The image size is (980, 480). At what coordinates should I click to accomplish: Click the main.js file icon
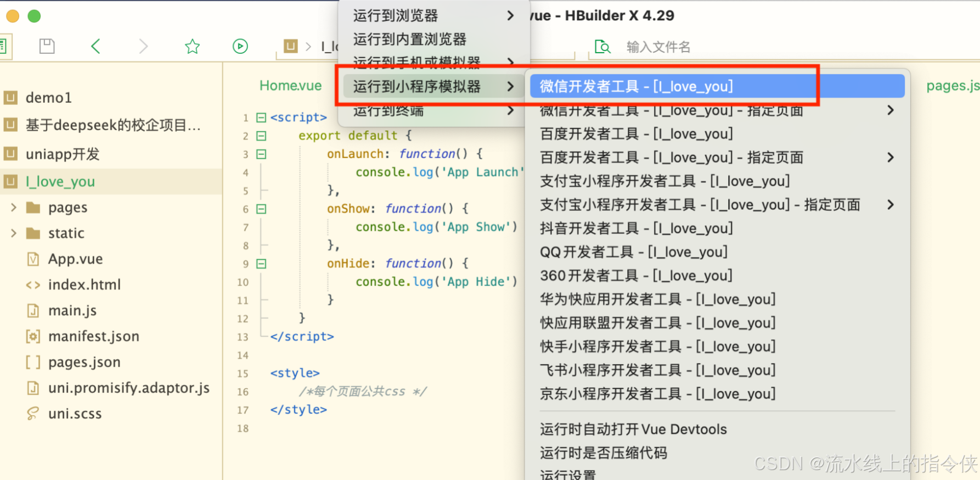[33, 310]
